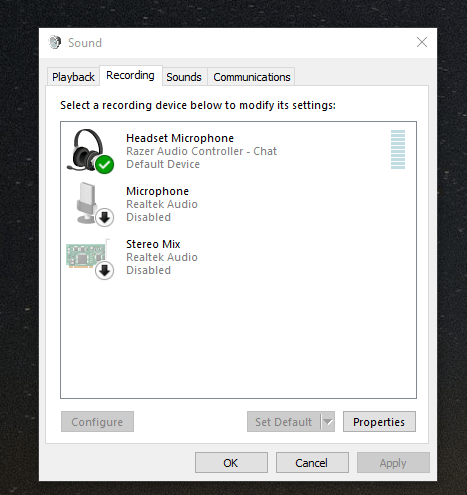The height and width of the screenshot is (495, 467).
Task: Click the Configure button
Action: pyautogui.click(x=97, y=422)
